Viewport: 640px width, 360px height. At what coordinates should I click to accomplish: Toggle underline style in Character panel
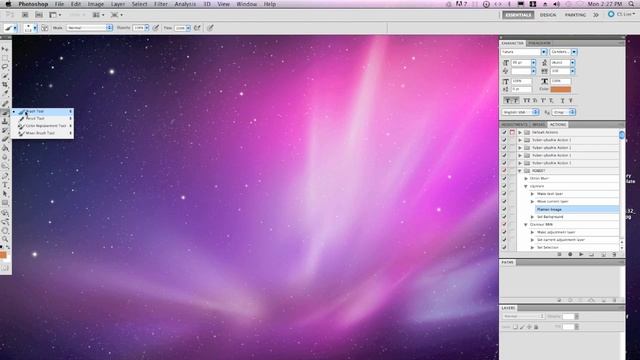click(x=562, y=100)
